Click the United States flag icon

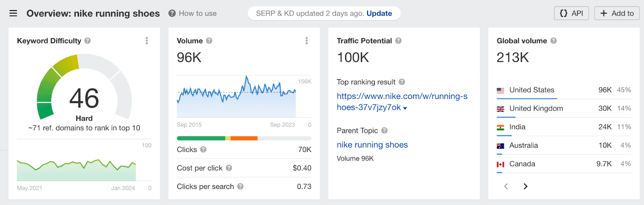[x=500, y=90]
